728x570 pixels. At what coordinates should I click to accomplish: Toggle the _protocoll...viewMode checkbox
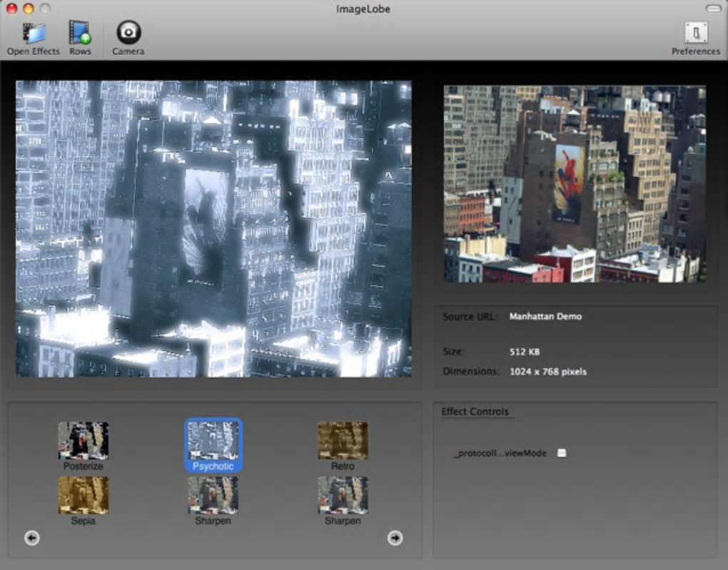(562, 452)
